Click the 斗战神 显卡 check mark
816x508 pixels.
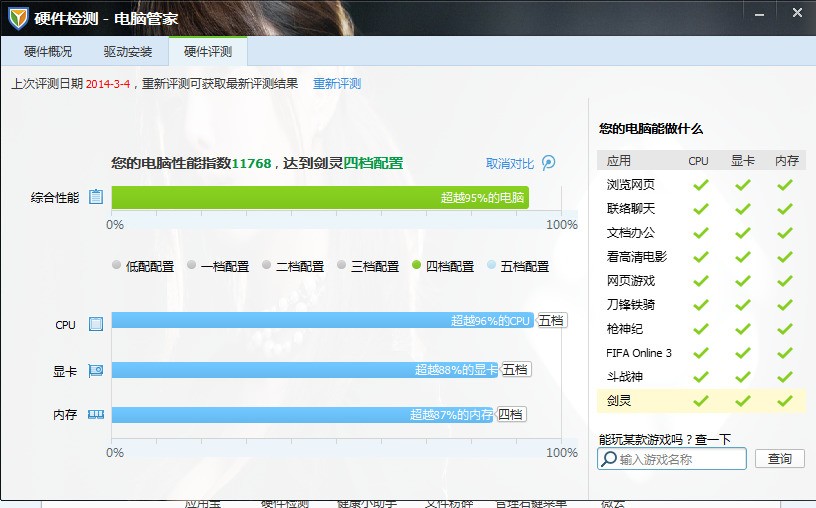click(x=743, y=376)
